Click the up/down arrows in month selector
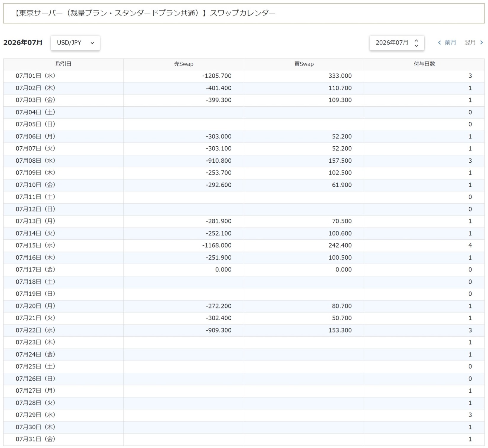Image resolution: width=488 pixels, height=448 pixels. click(416, 43)
